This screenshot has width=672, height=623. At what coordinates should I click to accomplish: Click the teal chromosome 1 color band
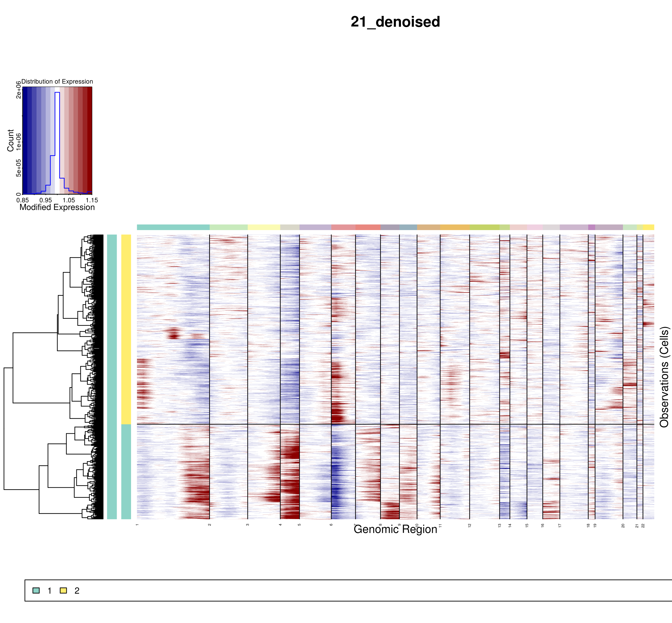173,227
